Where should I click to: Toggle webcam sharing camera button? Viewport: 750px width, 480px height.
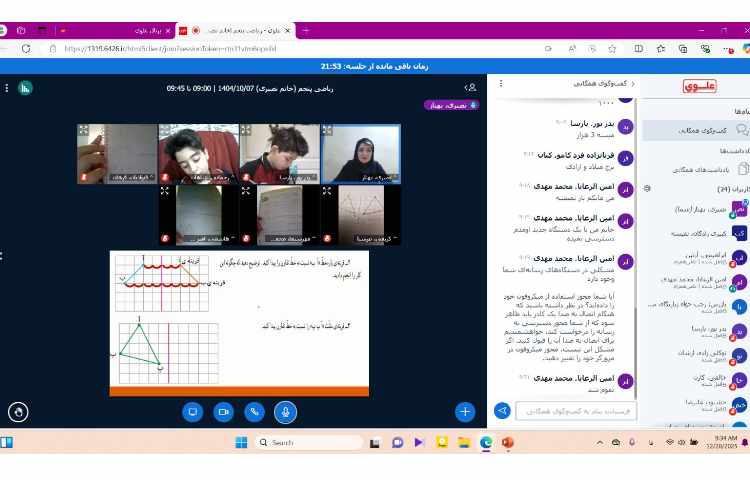tap(223, 412)
